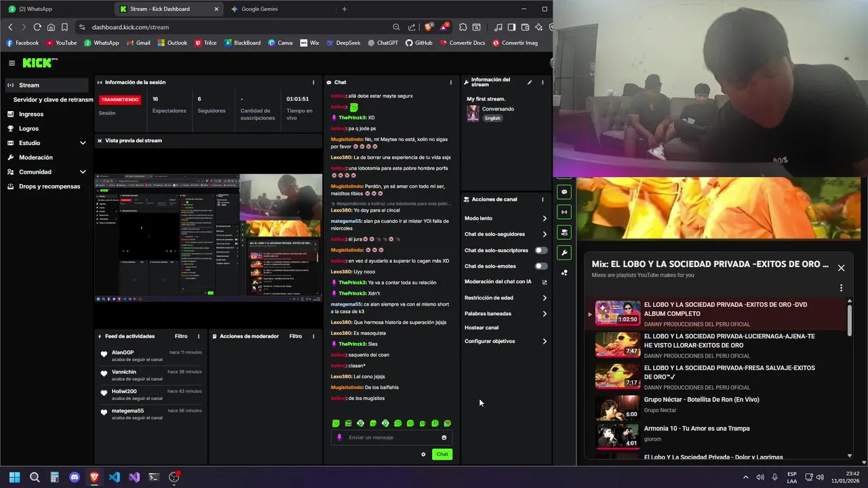
Task: Open Brave Rewards triangle icon
Action: (x=444, y=27)
